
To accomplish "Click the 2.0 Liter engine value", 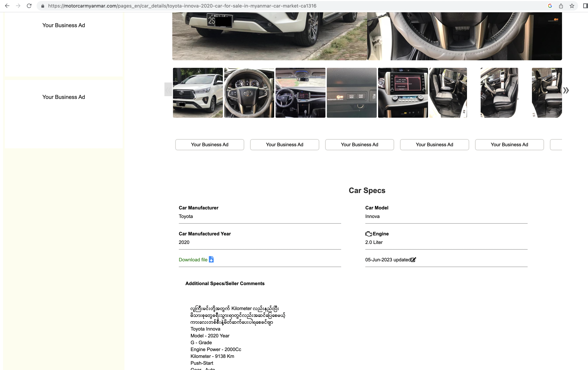I will tap(374, 242).
